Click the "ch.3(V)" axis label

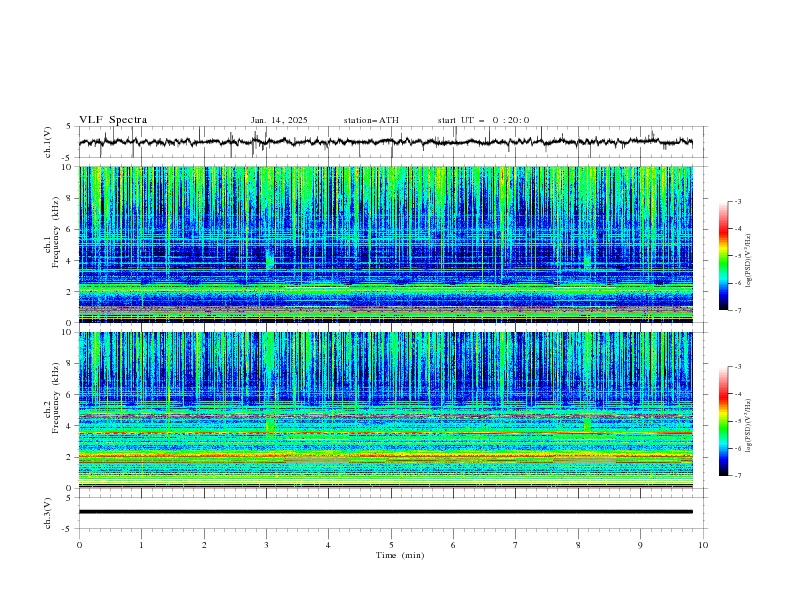tap(48, 513)
